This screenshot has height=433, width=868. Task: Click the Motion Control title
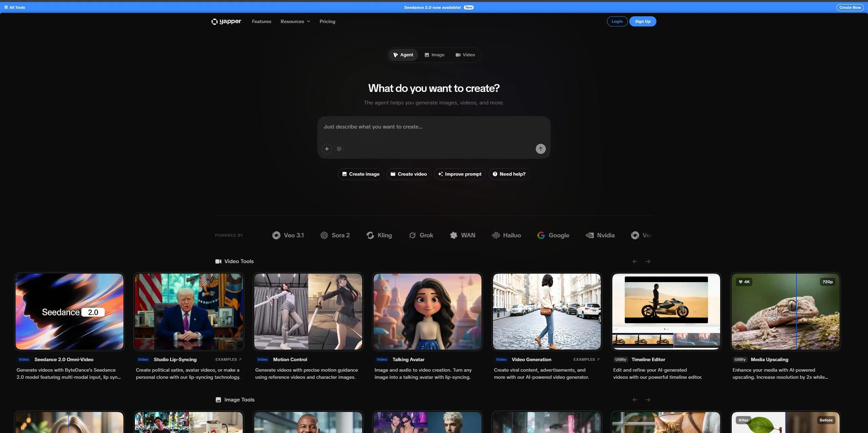click(290, 359)
